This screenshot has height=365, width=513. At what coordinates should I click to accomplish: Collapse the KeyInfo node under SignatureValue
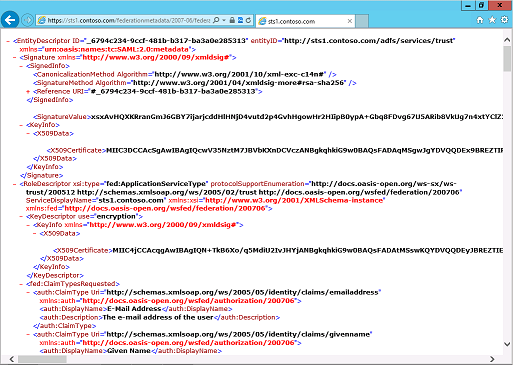point(21,125)
